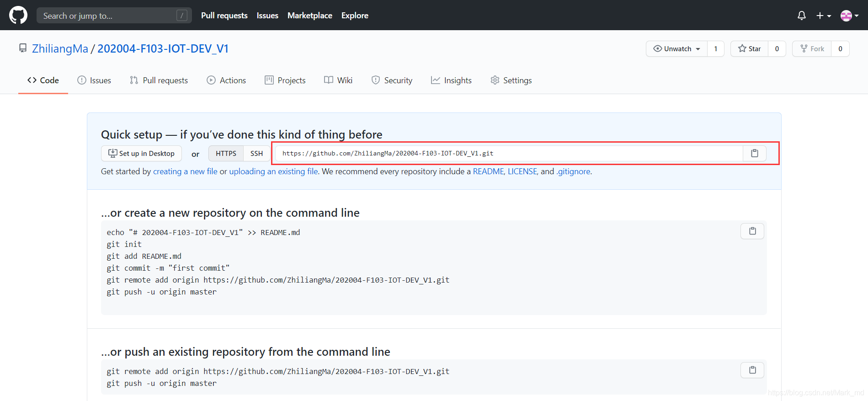Open the README link

[488, 171]
